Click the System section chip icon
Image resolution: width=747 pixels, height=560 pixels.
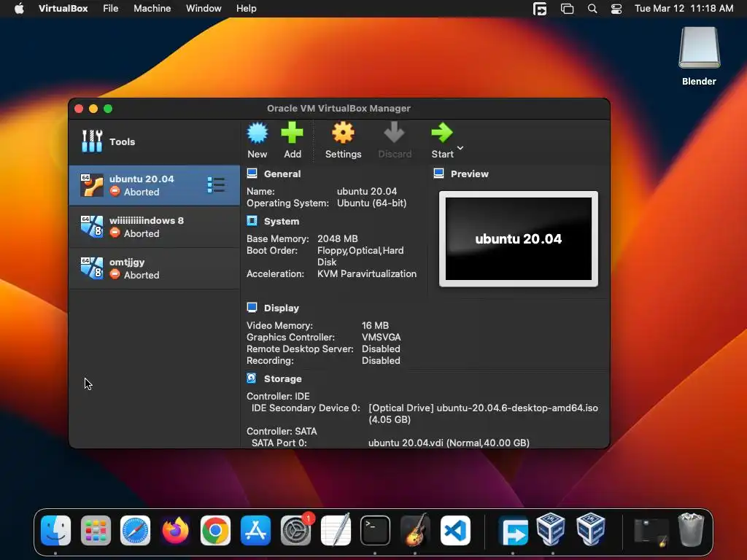pos(252,221)
